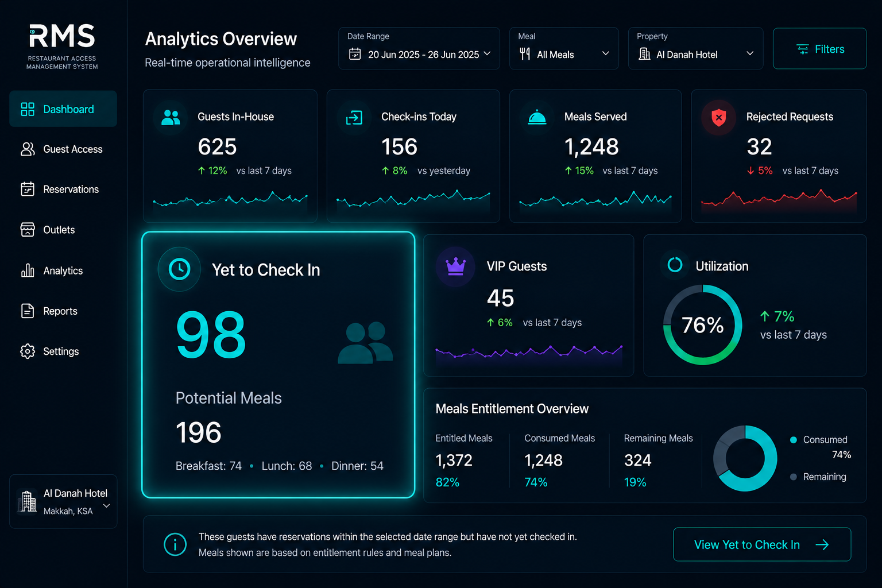Click the 45 VIP Guests value

500,299
